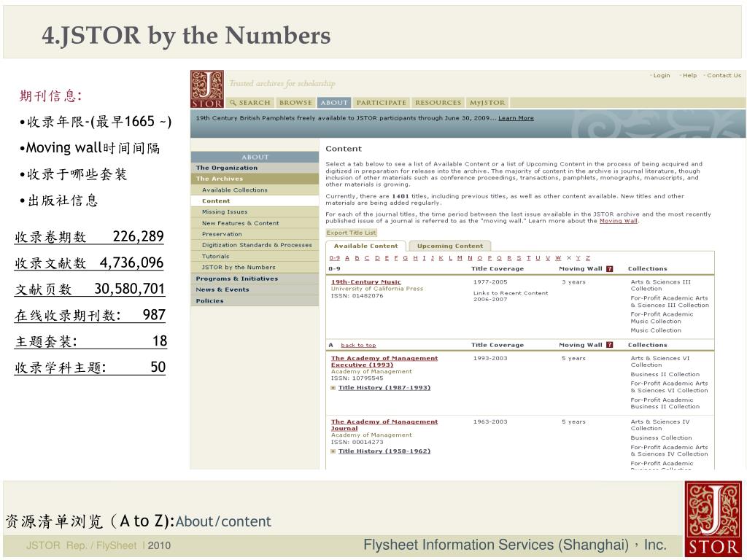
Task: Open the RESOURCES menu tab
Action: [x=438, y=102]
